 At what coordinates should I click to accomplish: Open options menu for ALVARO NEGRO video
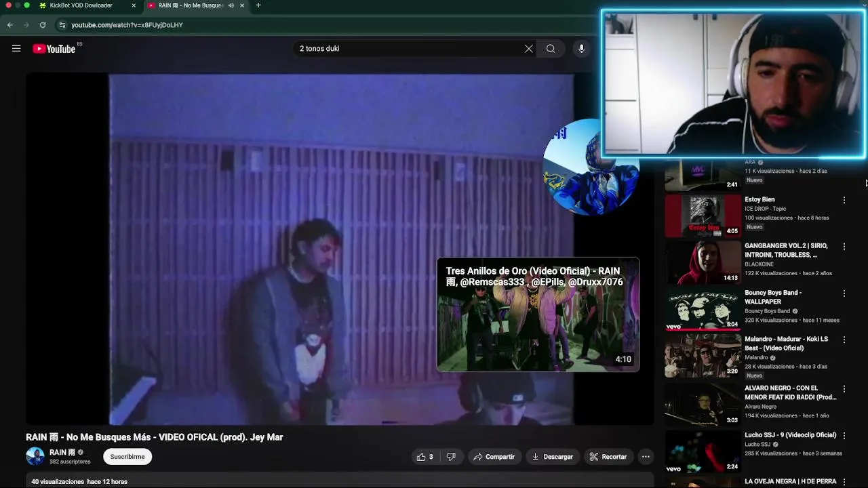click(844, 389)
